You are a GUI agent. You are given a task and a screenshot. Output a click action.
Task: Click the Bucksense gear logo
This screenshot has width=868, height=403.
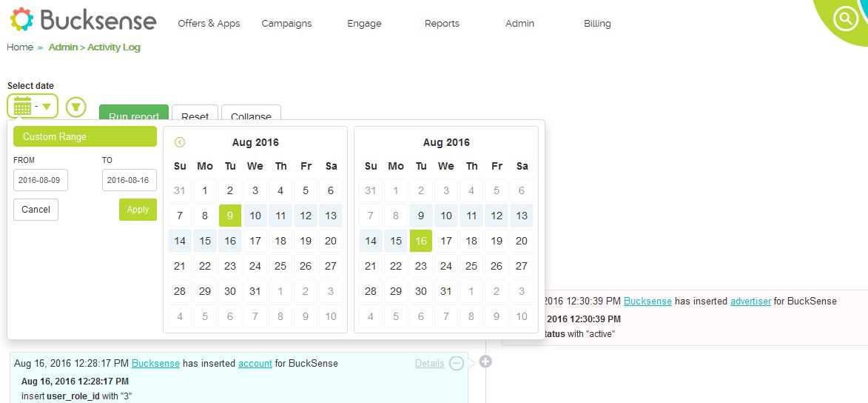click(x=21, y=19)
